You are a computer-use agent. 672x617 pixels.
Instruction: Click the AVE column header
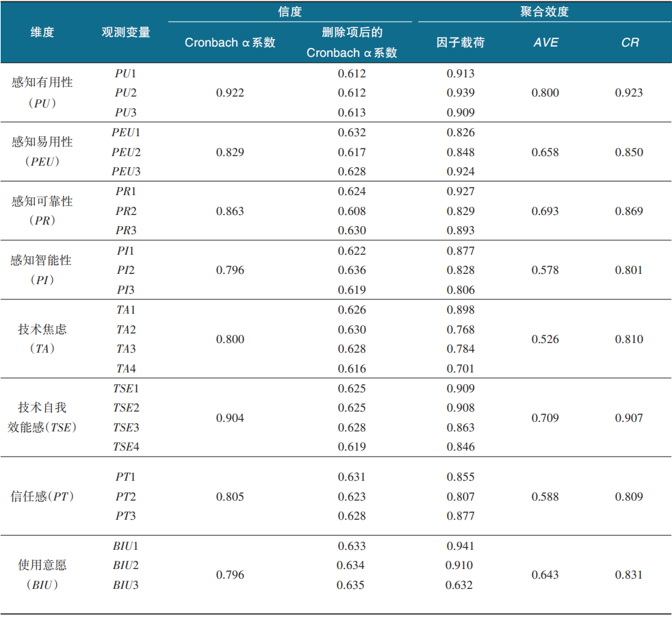(545, 42)
